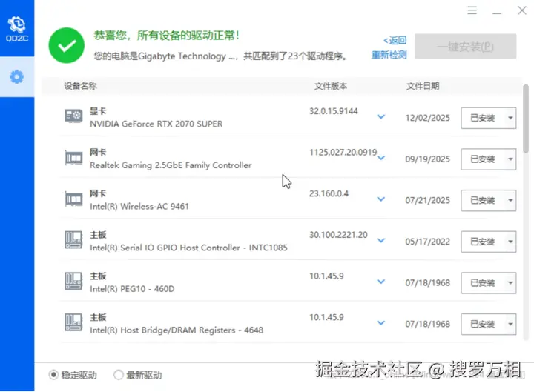534x392 pixels.
Task: Click 已安装 button for Realtek Gaming 2.5GbE
Action: 483,159
